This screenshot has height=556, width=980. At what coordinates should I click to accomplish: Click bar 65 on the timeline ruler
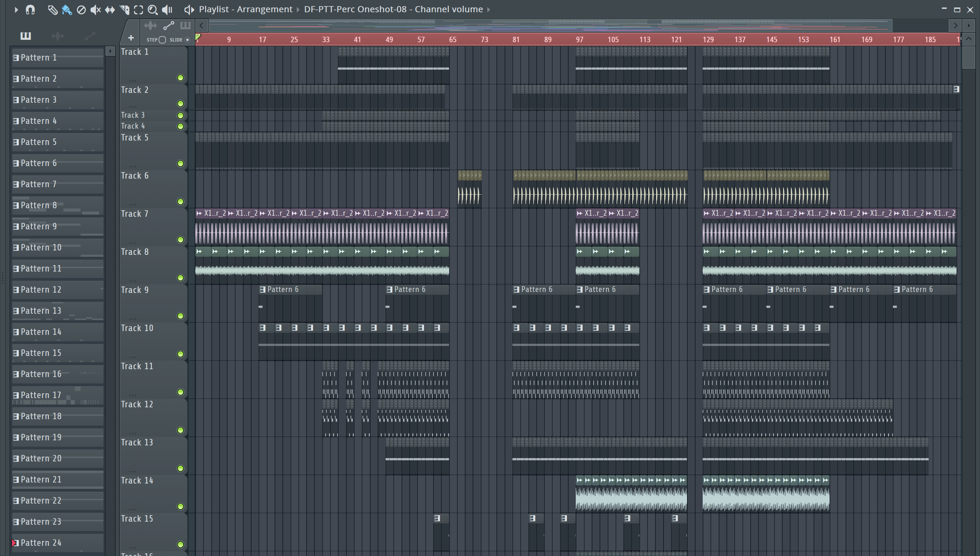click(x=452, y=40)
